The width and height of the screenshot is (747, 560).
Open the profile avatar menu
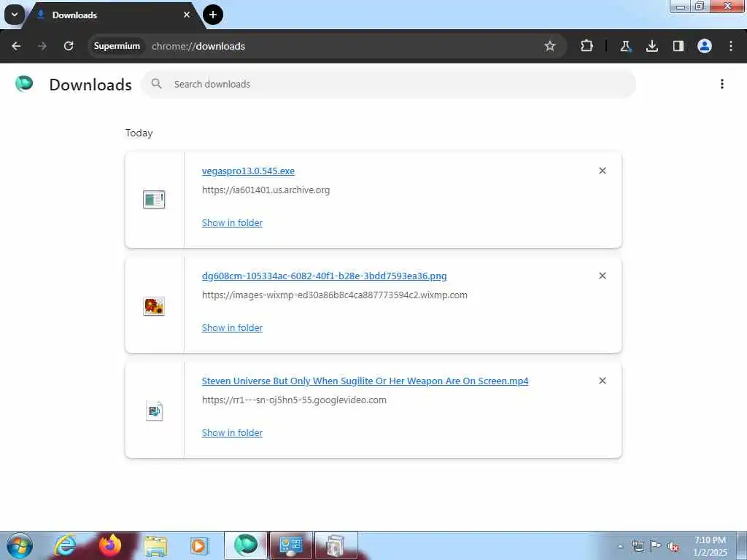click(705, 46)
